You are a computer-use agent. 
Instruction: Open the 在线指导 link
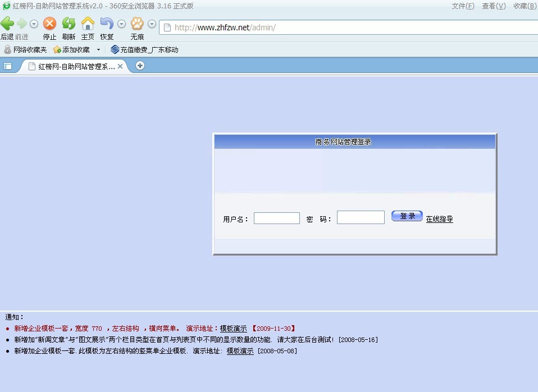439,219
